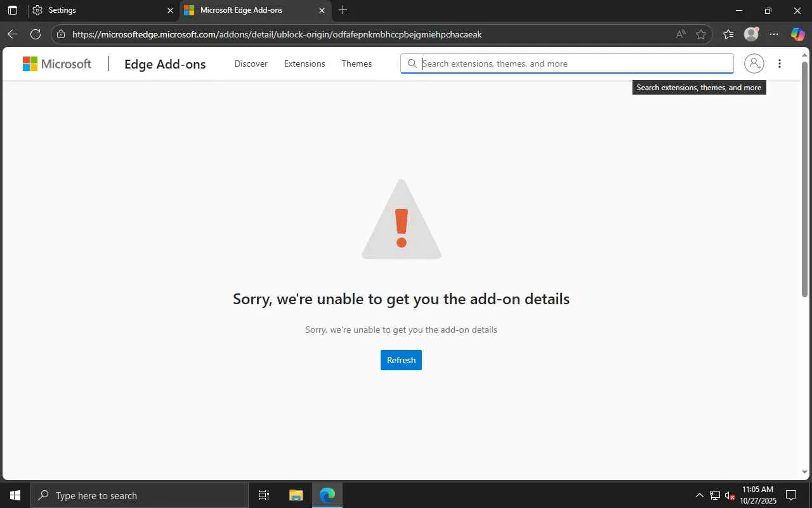
Task: Focus the search extensions field
Action: (x=567, y=63)
